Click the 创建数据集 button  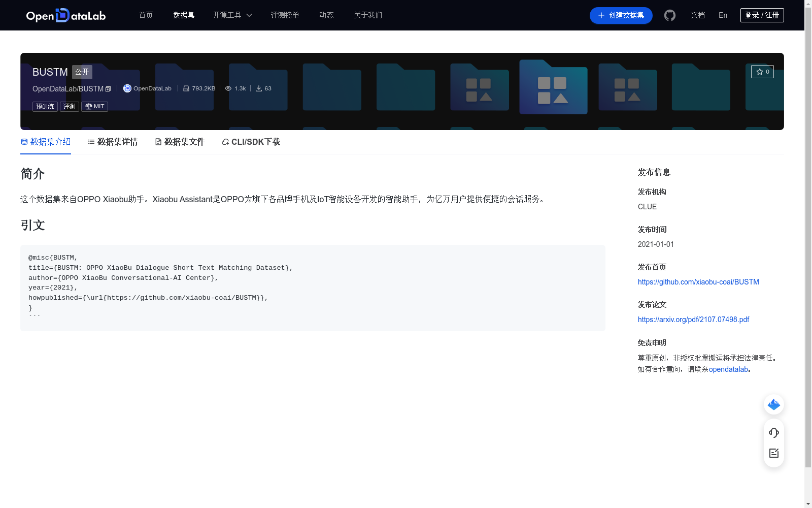621,15
